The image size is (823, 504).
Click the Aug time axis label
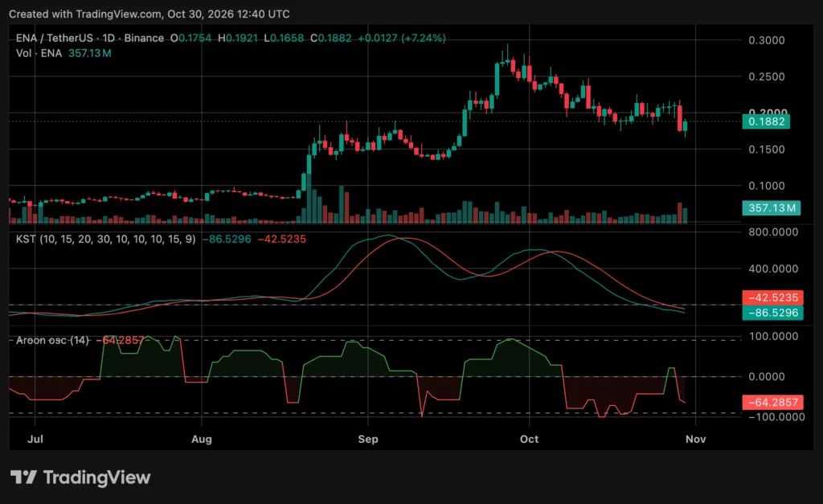(202, 439)
